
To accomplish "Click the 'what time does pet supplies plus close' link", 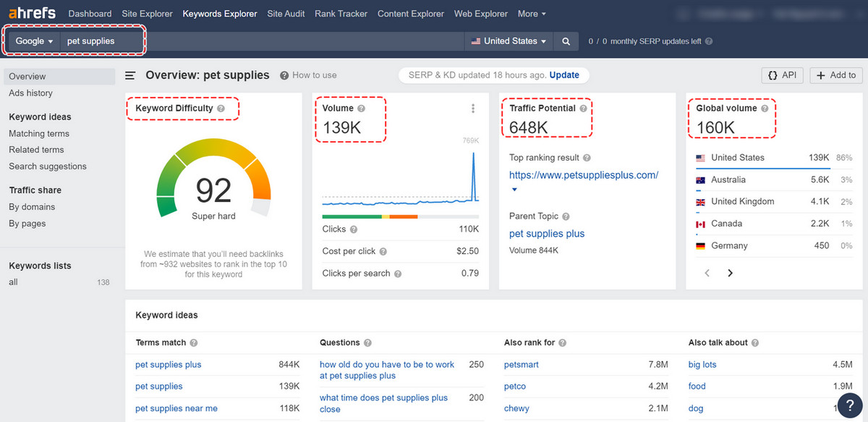I will click(383, 404).
